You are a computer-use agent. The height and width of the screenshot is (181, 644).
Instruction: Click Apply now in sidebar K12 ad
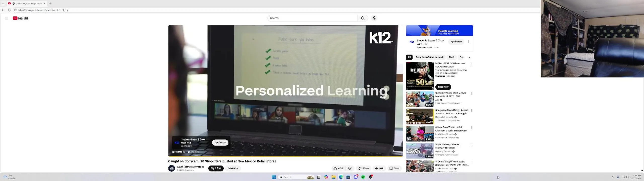[456, 42]
